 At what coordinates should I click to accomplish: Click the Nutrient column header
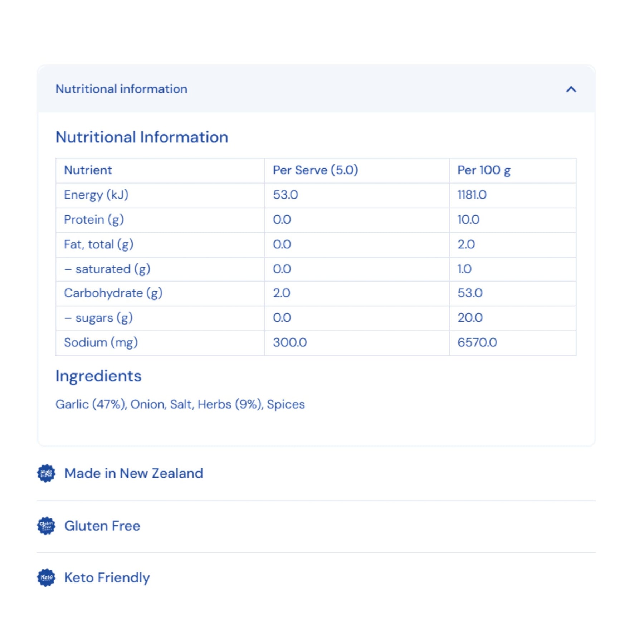[x=88, y=170]
